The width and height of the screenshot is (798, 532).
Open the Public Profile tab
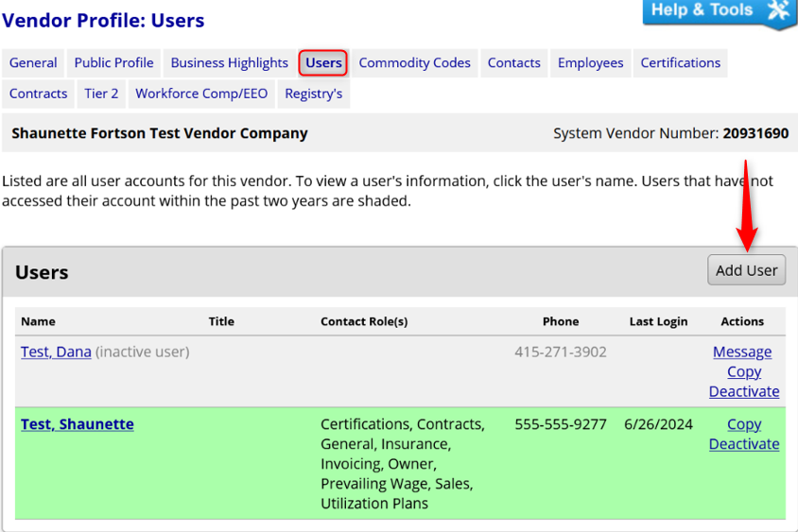pyautogui.click(x=113, y=63)
